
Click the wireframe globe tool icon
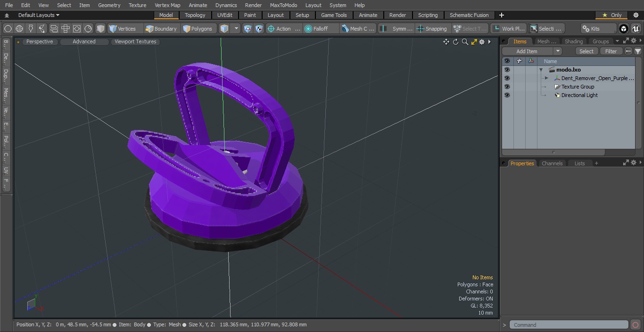tap(19, 29)
